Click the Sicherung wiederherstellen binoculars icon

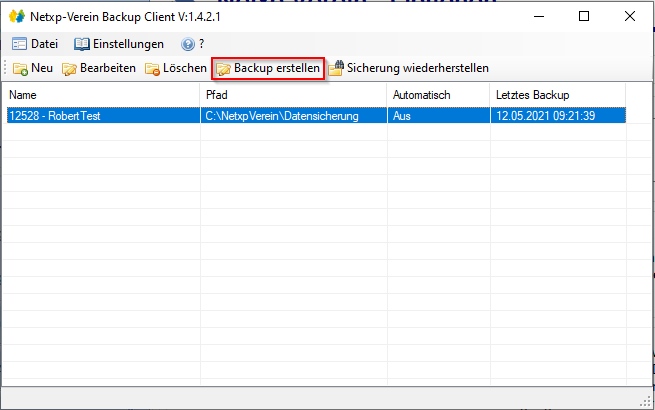(335, 68)
